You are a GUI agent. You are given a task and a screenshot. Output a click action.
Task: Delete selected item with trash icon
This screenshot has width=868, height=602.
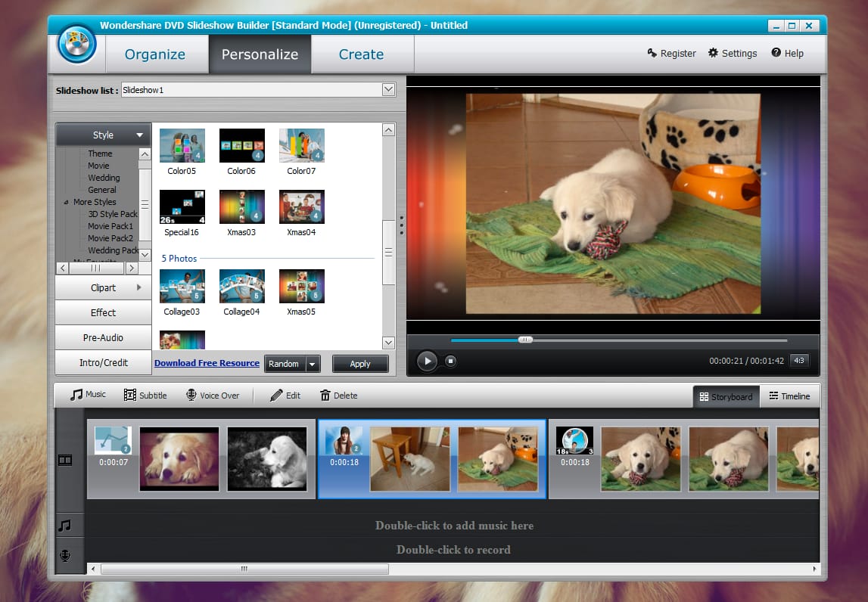[339, 395]
